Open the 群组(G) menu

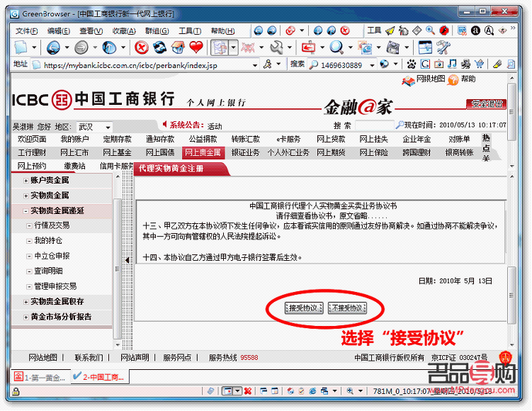click(x=157, y=31)
